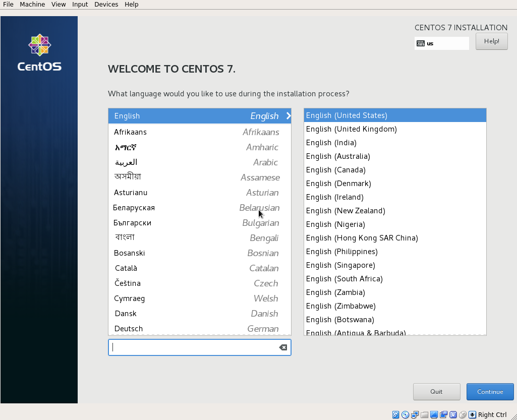Click the virtualization features chip icon

(x=453, y=414)
